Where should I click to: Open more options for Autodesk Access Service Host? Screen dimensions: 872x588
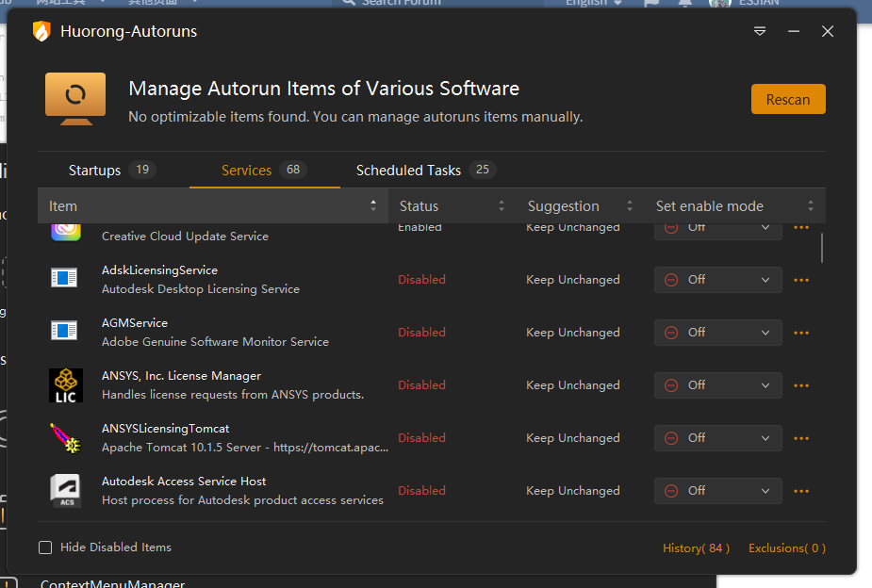click(800, 491)
